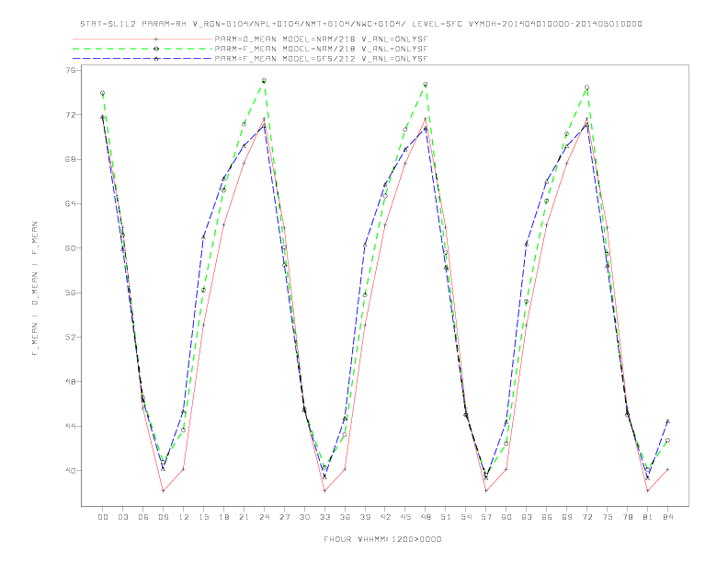Click x-axis tick label 21
Image resolution: width=728 pixels, height=563 pixels.
[x=244, y=517]
